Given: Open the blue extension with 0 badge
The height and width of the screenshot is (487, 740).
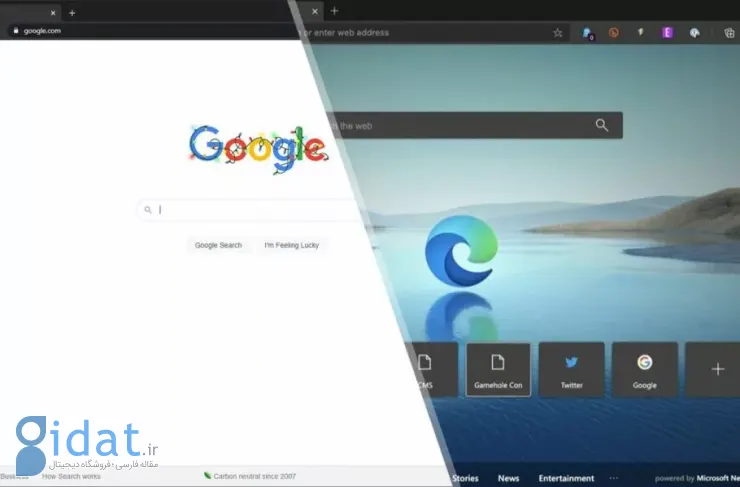Looking at the screenshot, I should tap(588, 33).
